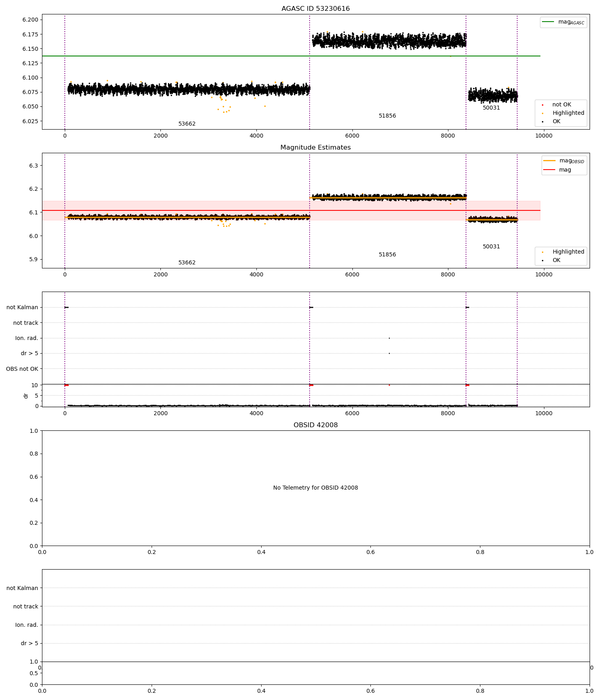Click the red mag line in Magnitude Estimates
This screenshot has width=600, height=700.
click(291, 210)
